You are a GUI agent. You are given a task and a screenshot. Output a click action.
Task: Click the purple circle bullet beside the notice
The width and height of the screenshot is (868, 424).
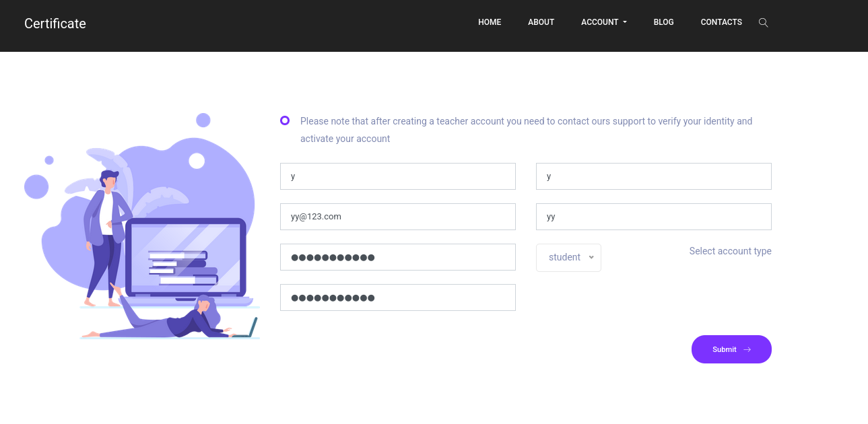285,120
